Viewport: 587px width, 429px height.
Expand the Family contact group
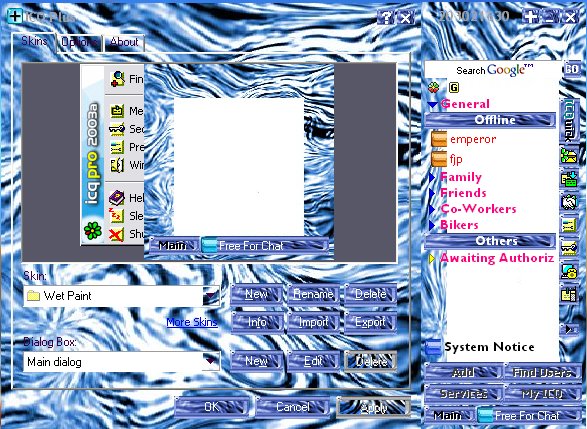point(432,177)
